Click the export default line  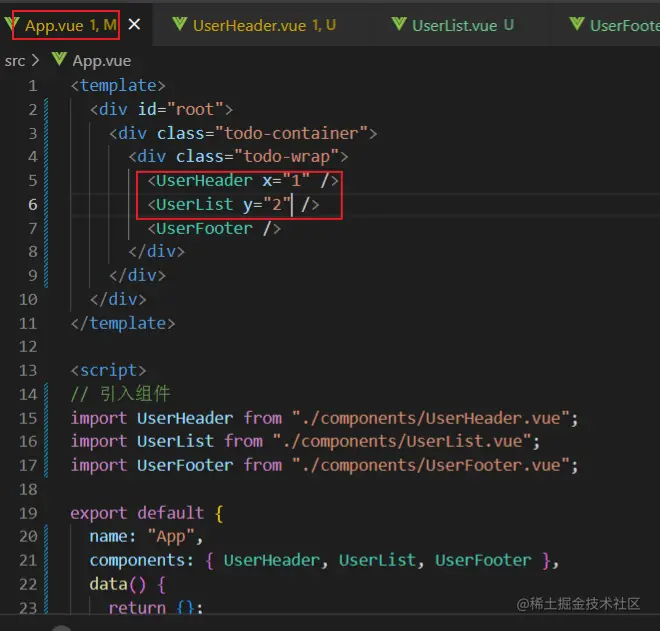(146, 513)
